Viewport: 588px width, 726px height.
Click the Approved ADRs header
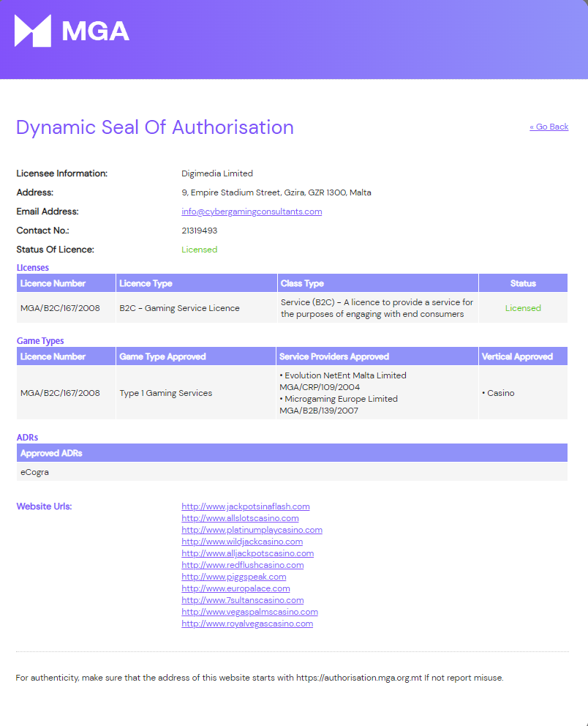click(x=292, y=453)
